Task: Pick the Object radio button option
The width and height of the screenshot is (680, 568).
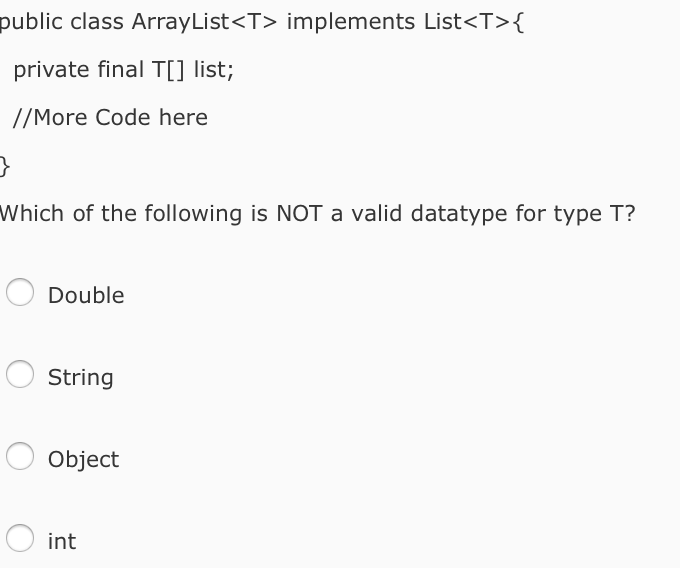Action: [20, 456]
